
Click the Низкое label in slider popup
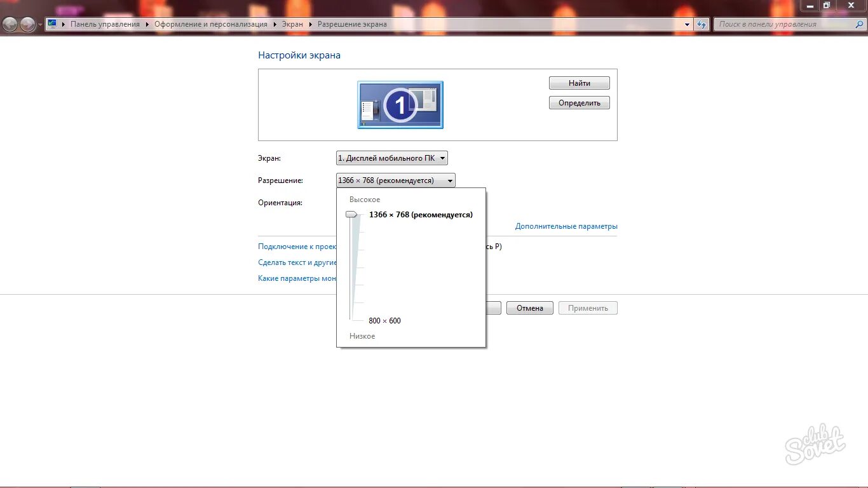(x=362, y=336)
